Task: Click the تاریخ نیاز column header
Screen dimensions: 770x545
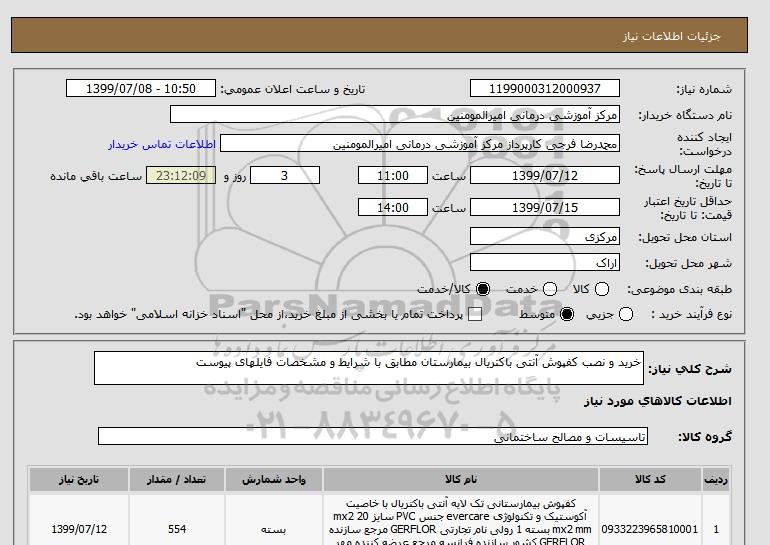Action: point(79,479)
